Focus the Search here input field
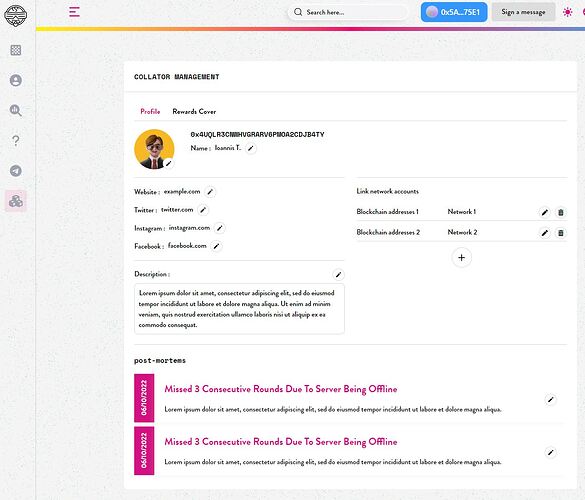The width and height of the screenshot is (585, 500). coord(348,12)
